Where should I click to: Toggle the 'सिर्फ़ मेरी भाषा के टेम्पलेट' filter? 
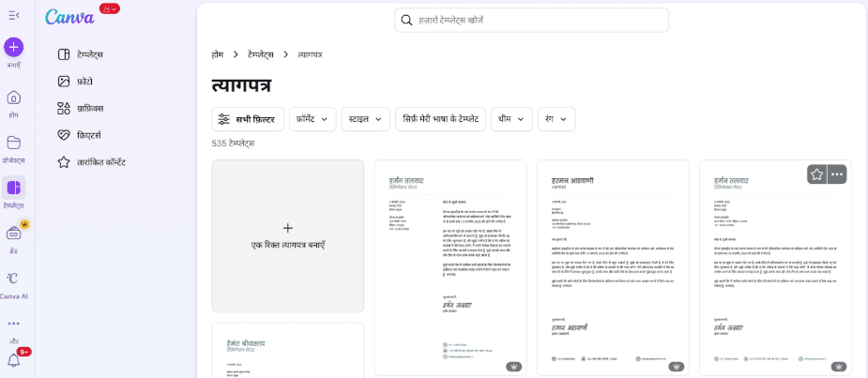click(440, 119)
